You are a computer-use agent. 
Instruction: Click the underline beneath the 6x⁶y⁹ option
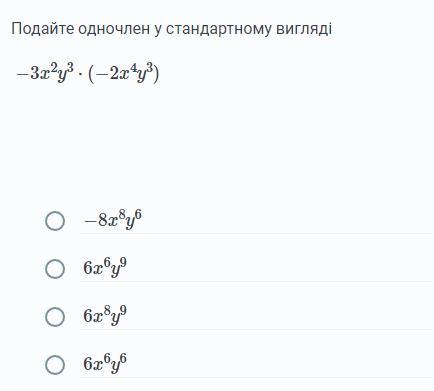(257, 281)
